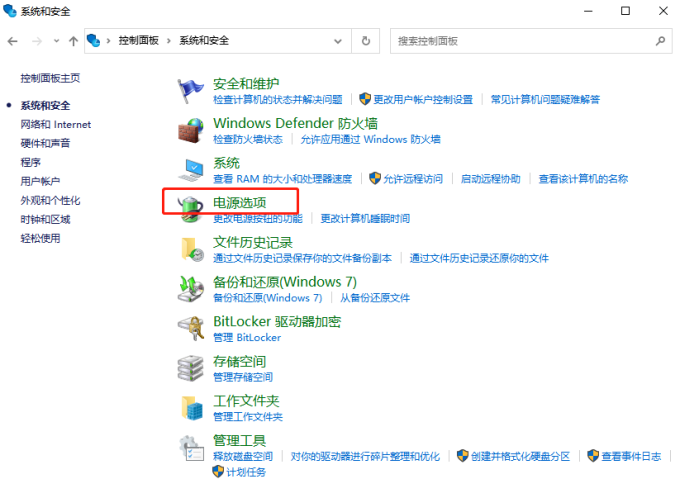
Task: Open 硬件和声音 category
Action: [x=45, y=143]
